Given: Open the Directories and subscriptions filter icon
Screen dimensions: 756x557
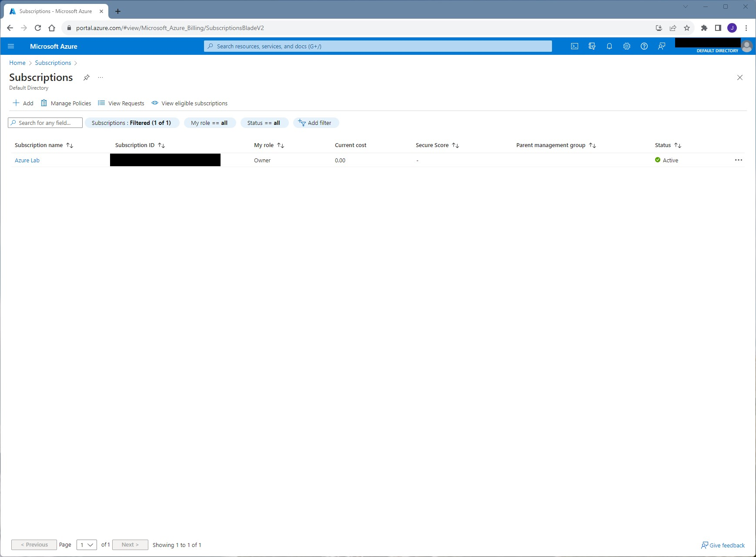Looking at the screenshot, I should [x=592, y=46].
